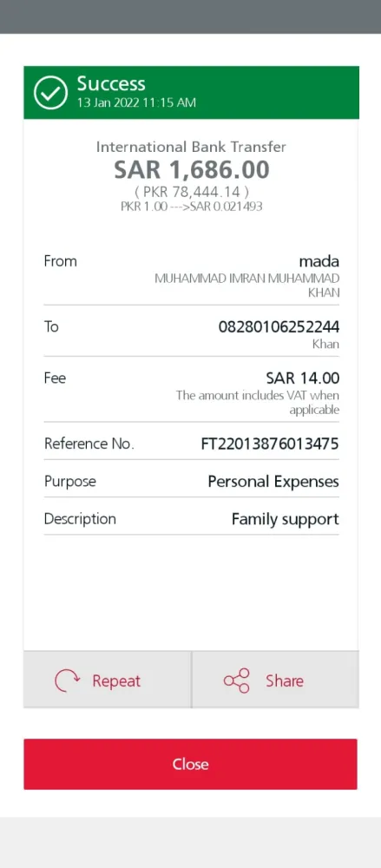Tap the date 13 Jan 2022 timestamp
The width and height of the screenshot is (381, 868).
(136, 102)
